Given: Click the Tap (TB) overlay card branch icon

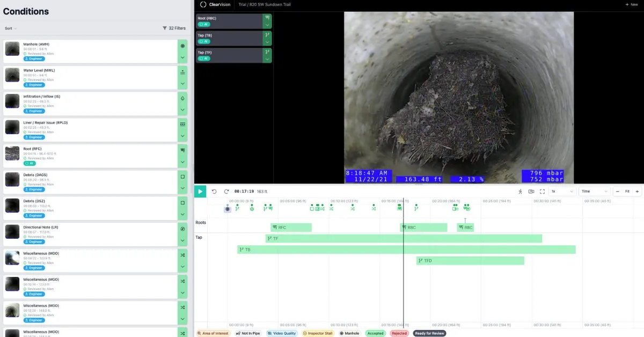Looking at the screenshot, I should pos(267,35).
